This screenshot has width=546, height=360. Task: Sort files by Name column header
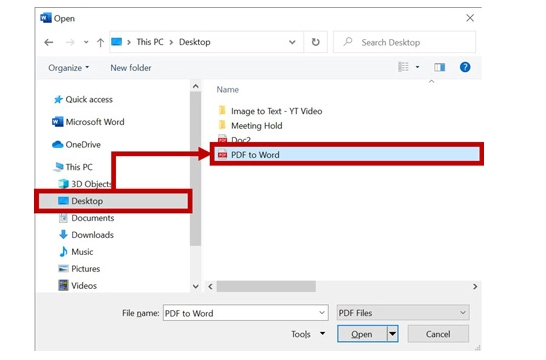point(228,89)
